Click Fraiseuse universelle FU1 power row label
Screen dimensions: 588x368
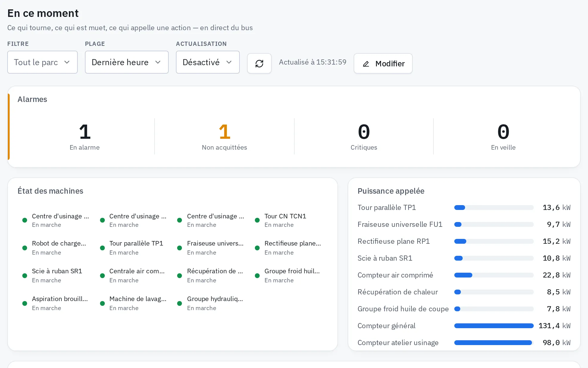[x=400, y=224]
